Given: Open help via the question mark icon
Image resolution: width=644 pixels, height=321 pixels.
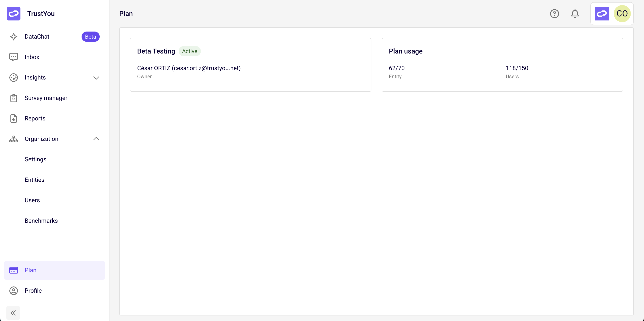Looking at the screenshot, I should (x=555, y=13).
